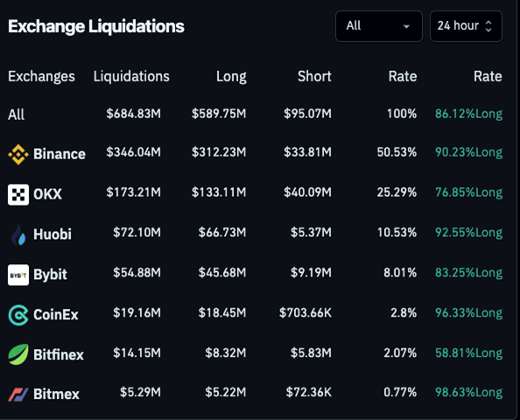Click Binance share rate 50.53%
Screen dimensions: 520x420
tap(397, 152)
